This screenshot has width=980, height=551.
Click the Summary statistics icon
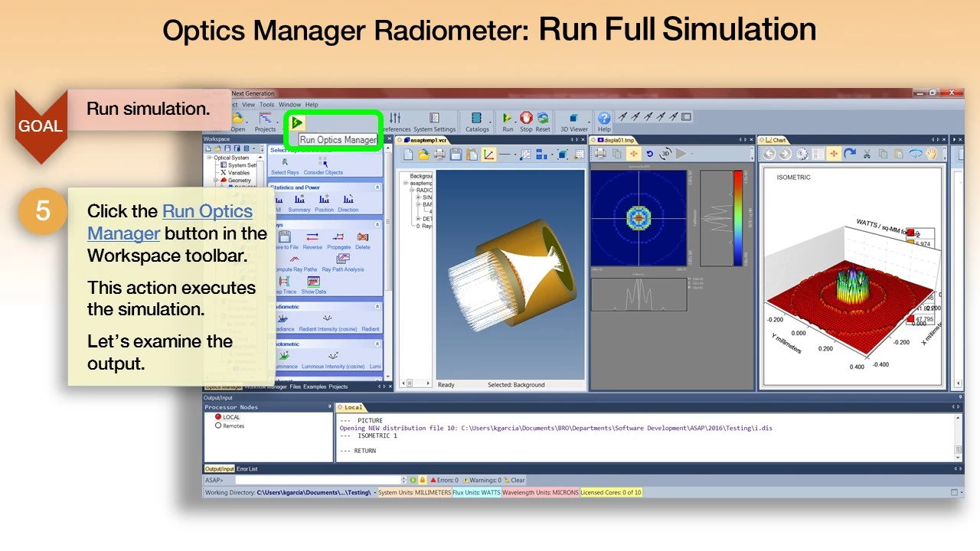(299, 201)
